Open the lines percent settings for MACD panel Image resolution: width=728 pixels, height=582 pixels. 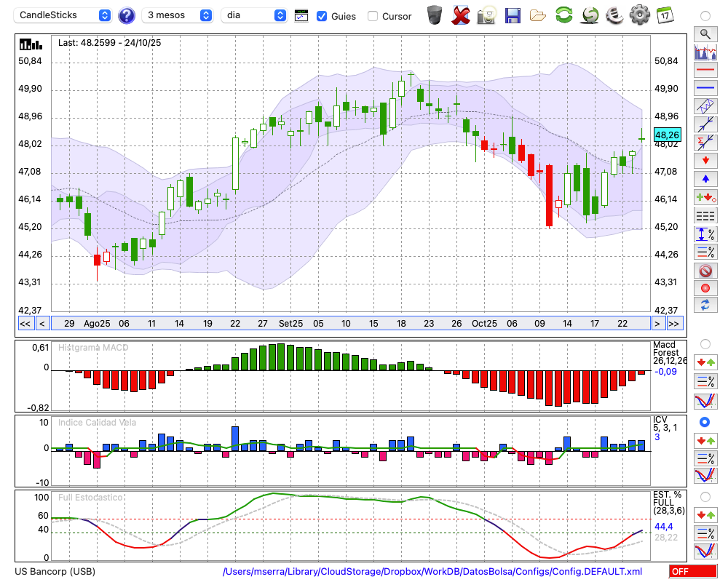point(705,381)
